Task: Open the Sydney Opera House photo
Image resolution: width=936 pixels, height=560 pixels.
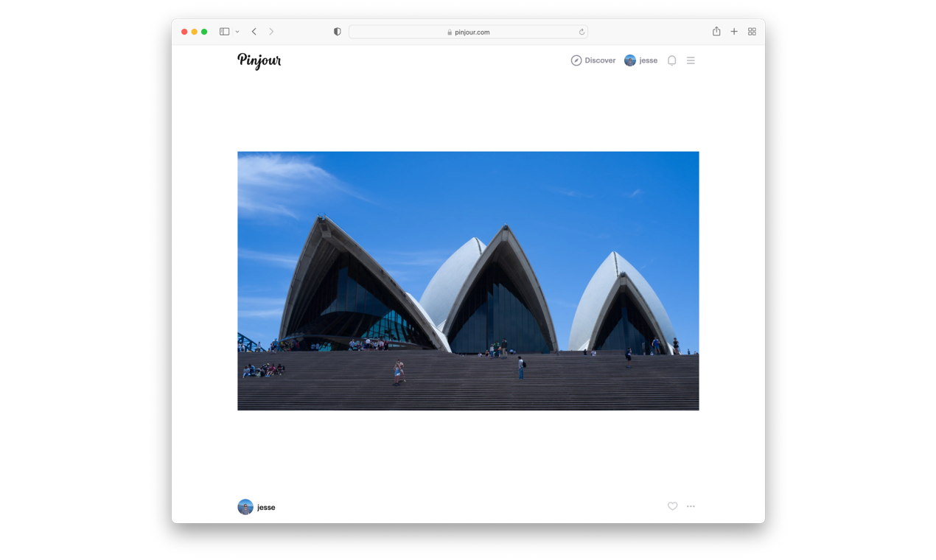Action: tap(468, 281)
